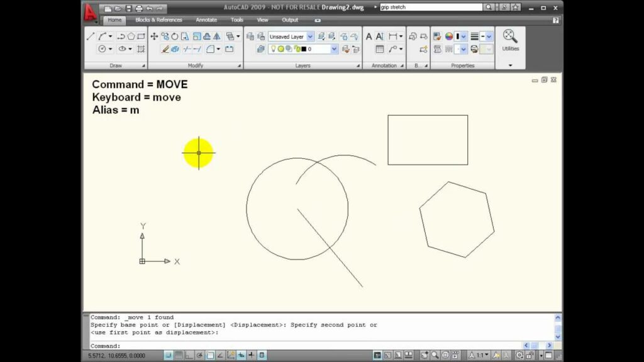Open the color wheel in Properties panel
The image size is (644, 362).
point(448,36)
